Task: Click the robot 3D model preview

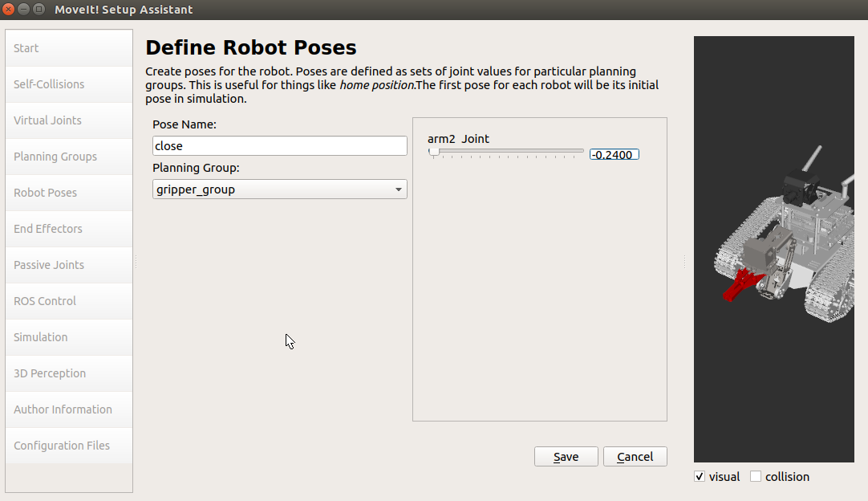Action: tap(774, 250)
